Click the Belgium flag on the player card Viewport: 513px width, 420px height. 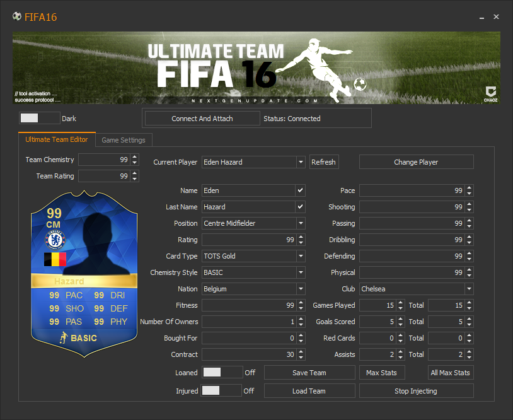tap(55, 259)
